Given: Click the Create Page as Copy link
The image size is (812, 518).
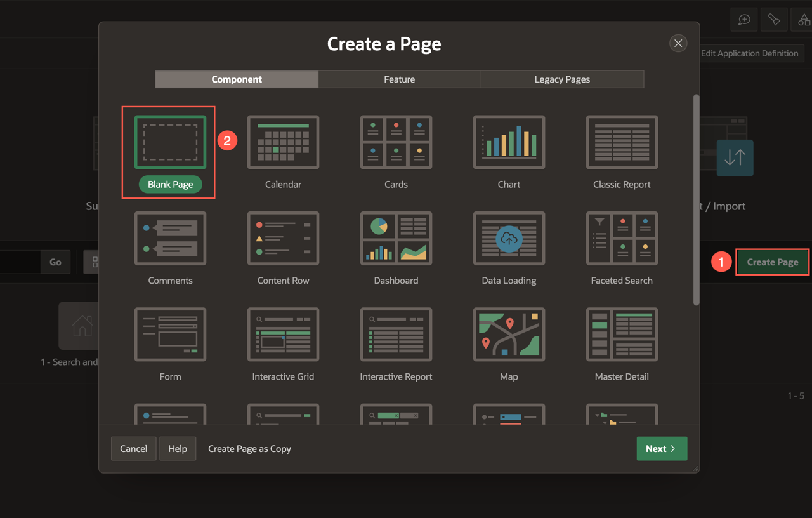Looking at the screenshot, I should (249, 449).
